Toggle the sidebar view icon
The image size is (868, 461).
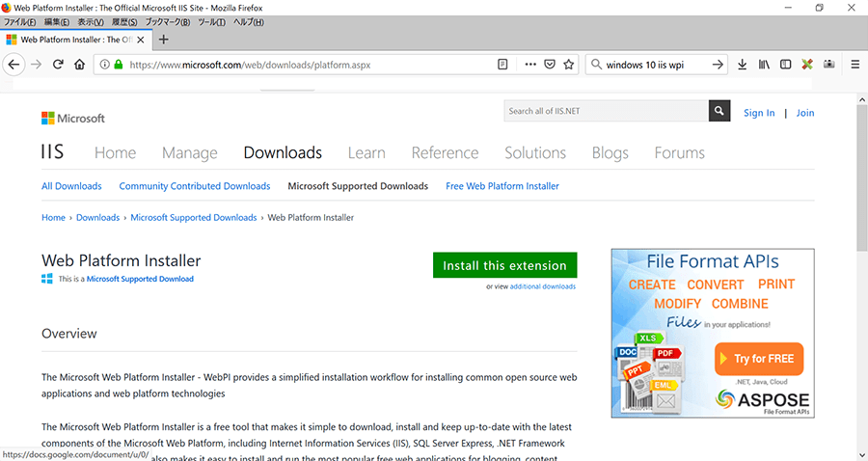[x=785, y=65]
